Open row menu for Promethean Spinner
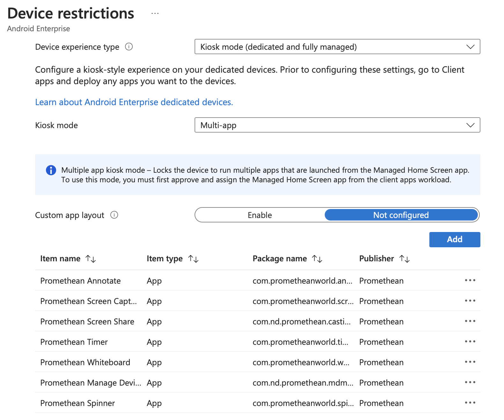 (x=470, y=403)
